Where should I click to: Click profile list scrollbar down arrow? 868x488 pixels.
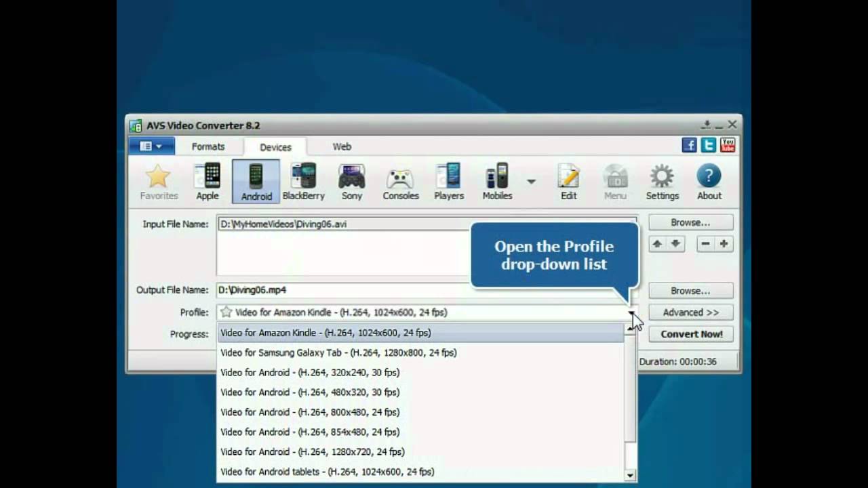(631, 476)
